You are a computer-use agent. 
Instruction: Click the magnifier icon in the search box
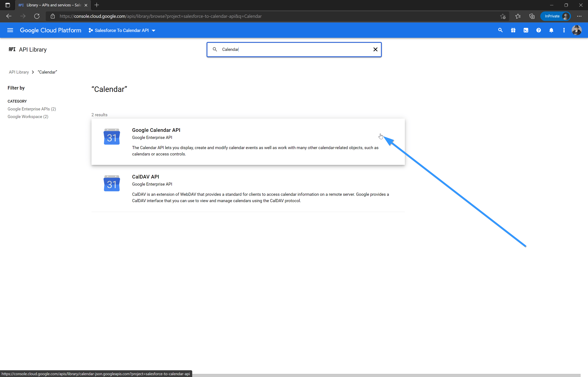pos(215,49)
